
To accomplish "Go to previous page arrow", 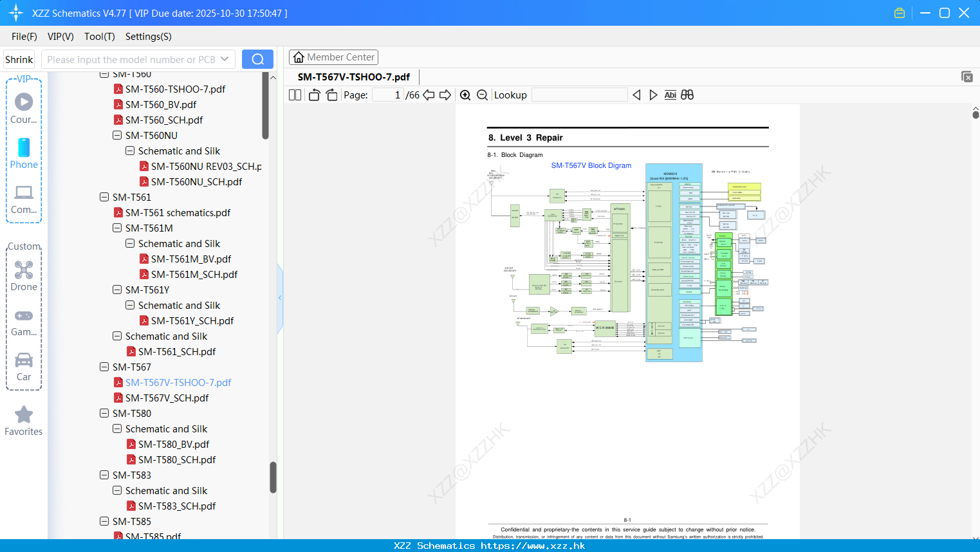I will pos(429,95).
